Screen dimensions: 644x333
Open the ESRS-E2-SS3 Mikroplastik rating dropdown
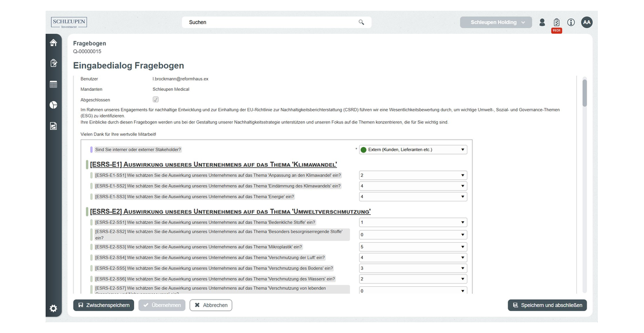[x=413, y=247]
